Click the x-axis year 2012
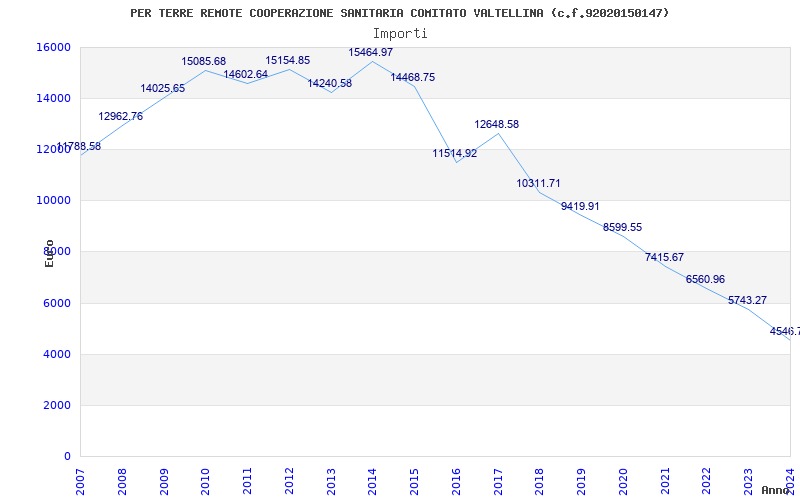The width and height of the screenshot is (800, 500). point(289,482)
